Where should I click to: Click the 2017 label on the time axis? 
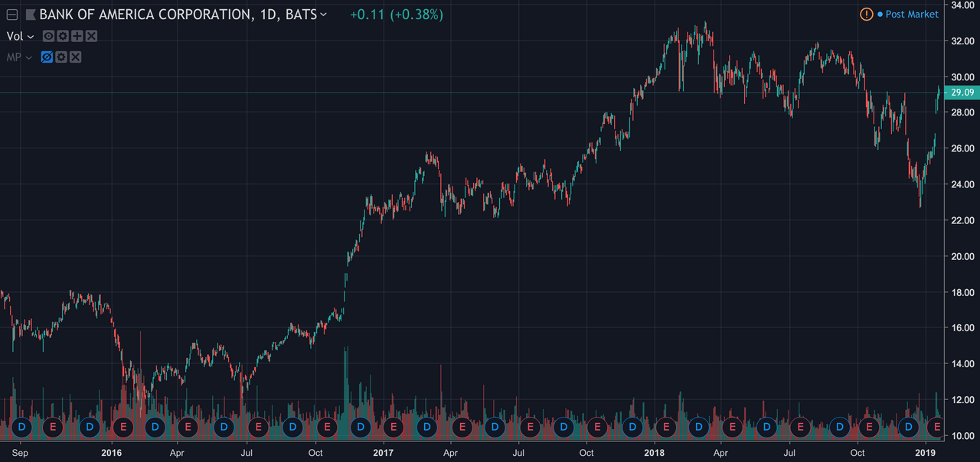(382, 453)
